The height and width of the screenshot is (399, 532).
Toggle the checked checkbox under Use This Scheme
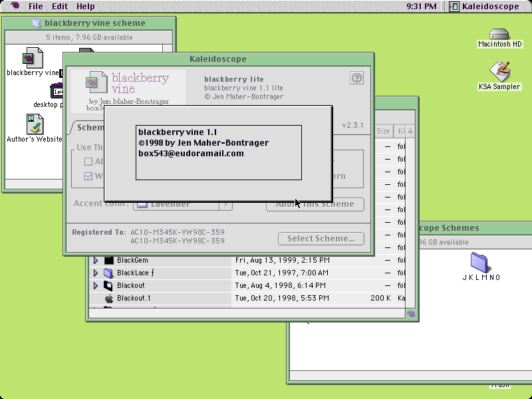tap(88, 176)
